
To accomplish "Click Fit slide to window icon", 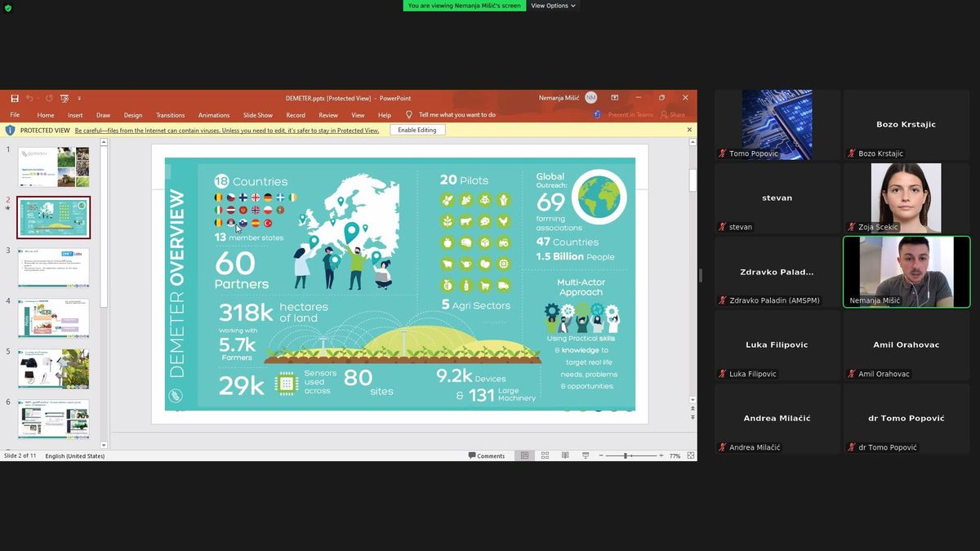I will 691,455.
